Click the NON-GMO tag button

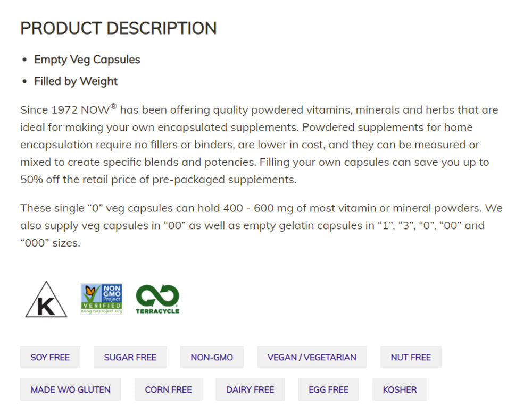click(212, 357)
